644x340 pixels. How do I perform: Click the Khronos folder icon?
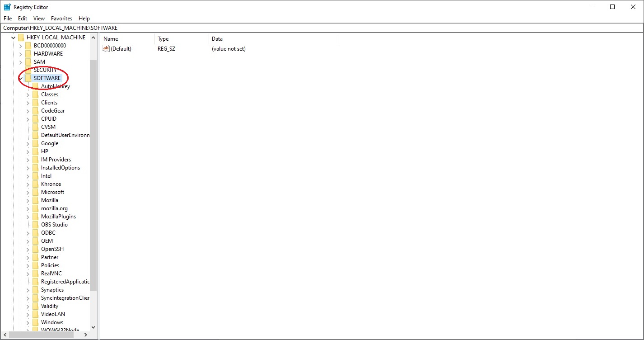pyautogui.click(x=35, y=184)
